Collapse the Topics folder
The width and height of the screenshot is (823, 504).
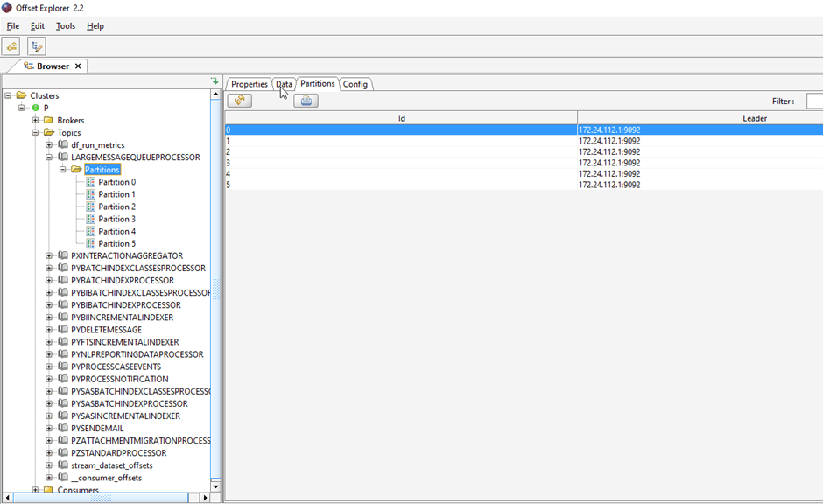point(36,133)
